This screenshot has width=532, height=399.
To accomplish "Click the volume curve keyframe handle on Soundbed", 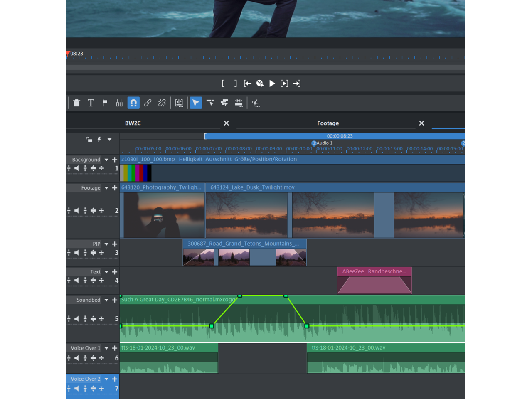I will coord(212,326).
